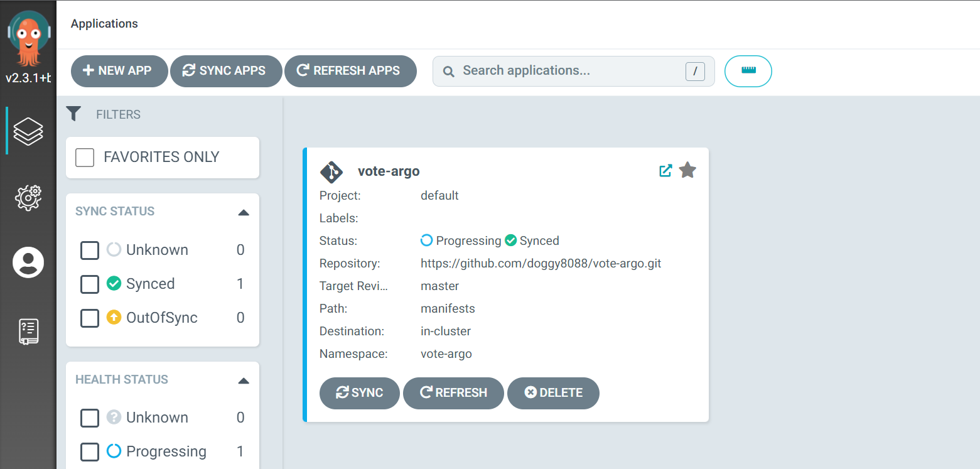Check the Unknown sync status filter

(x=90, y=251)
